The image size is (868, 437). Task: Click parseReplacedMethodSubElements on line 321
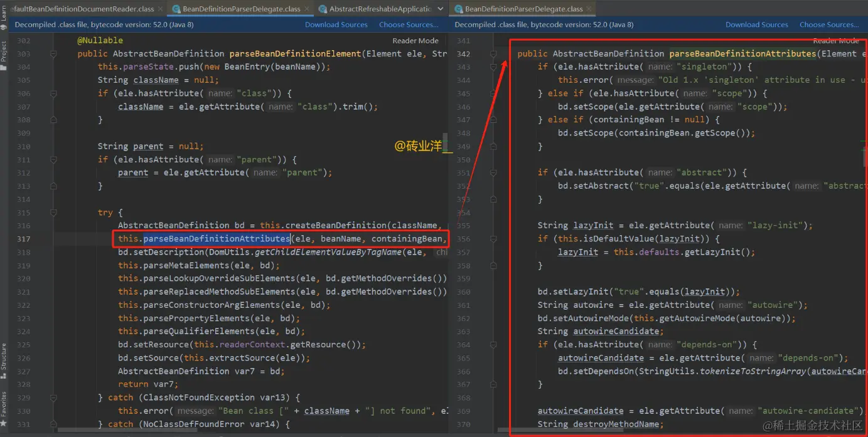point(220,292)
